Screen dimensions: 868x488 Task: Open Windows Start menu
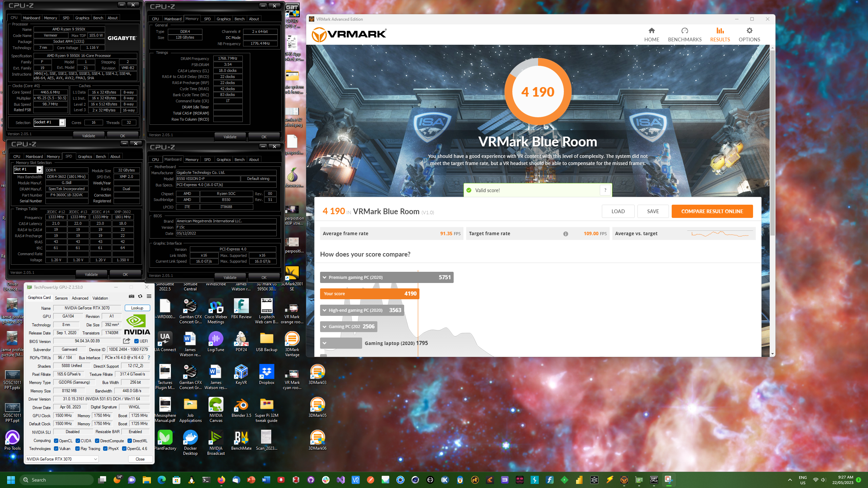tap(11, 480)
